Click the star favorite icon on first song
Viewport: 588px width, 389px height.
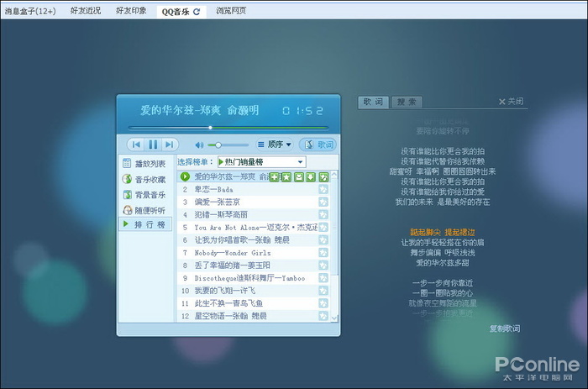coord(286,177)
